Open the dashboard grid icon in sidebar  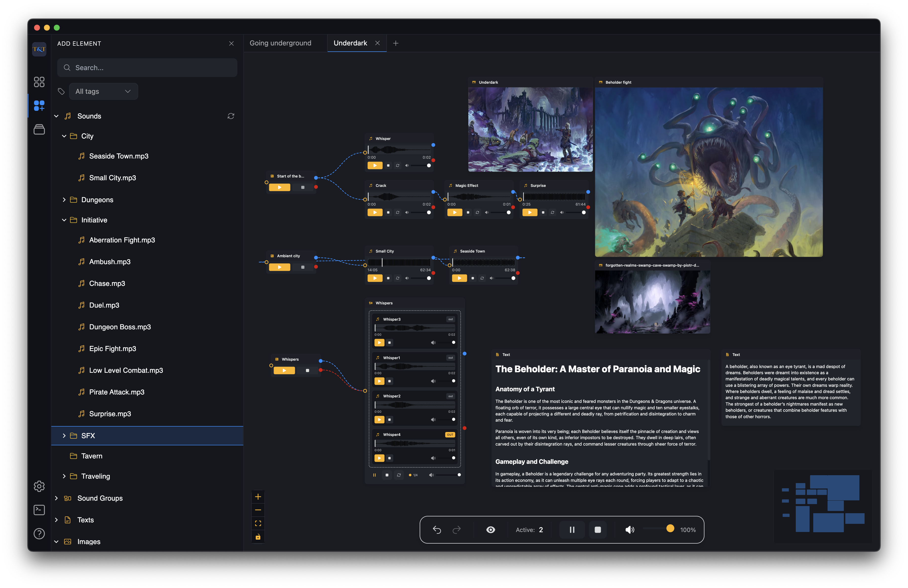point(39,82)
